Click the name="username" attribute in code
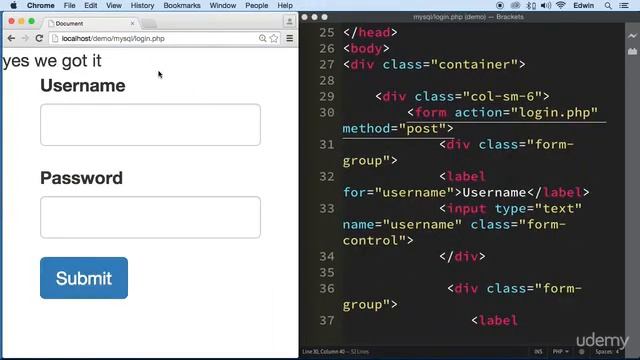This screenshot has height=360, width=640. [402, 224]
